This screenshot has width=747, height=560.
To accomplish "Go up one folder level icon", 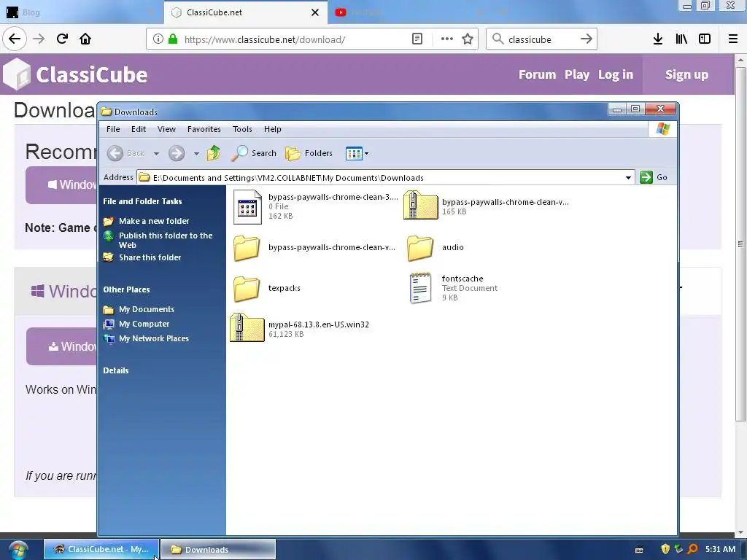I will click(x=214, y=153).
